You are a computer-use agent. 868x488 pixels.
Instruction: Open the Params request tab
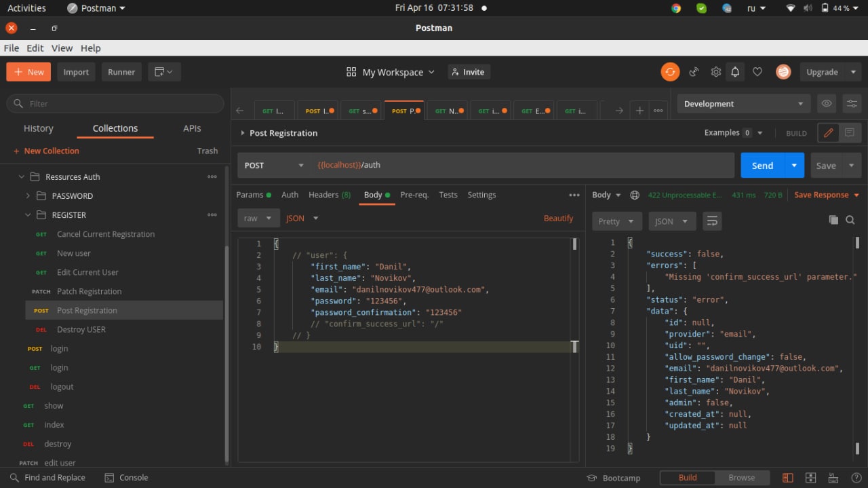[x=254, y=195]
